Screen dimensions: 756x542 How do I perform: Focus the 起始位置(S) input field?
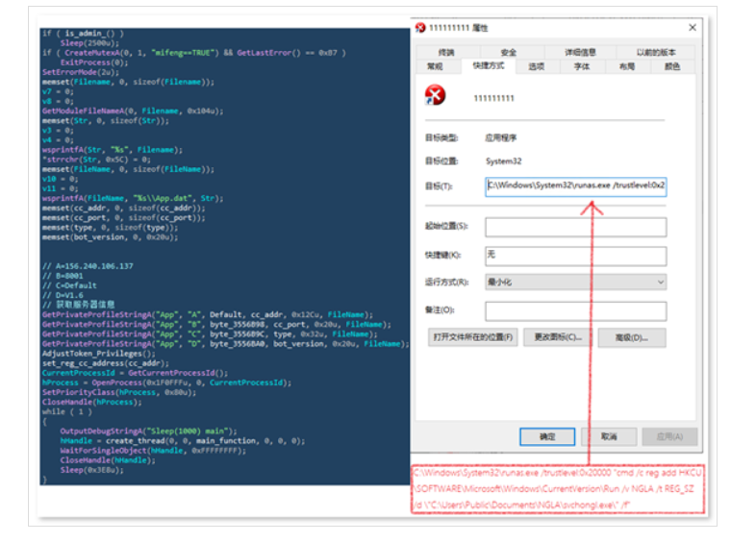click(x=576, y=227)
